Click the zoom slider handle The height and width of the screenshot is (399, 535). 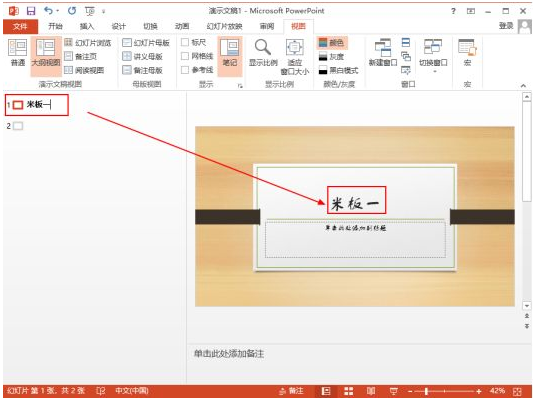pos(426,391)
